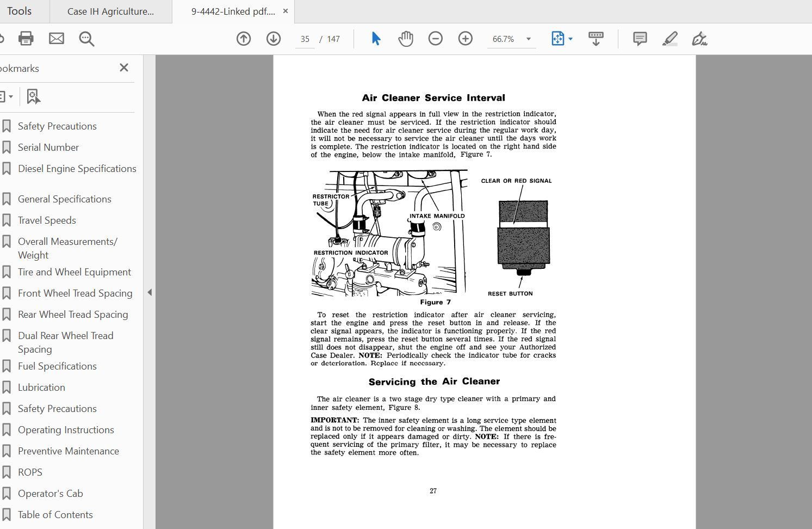
Task: Go to Travel Speeds bookmark
Action: (47, 220)
